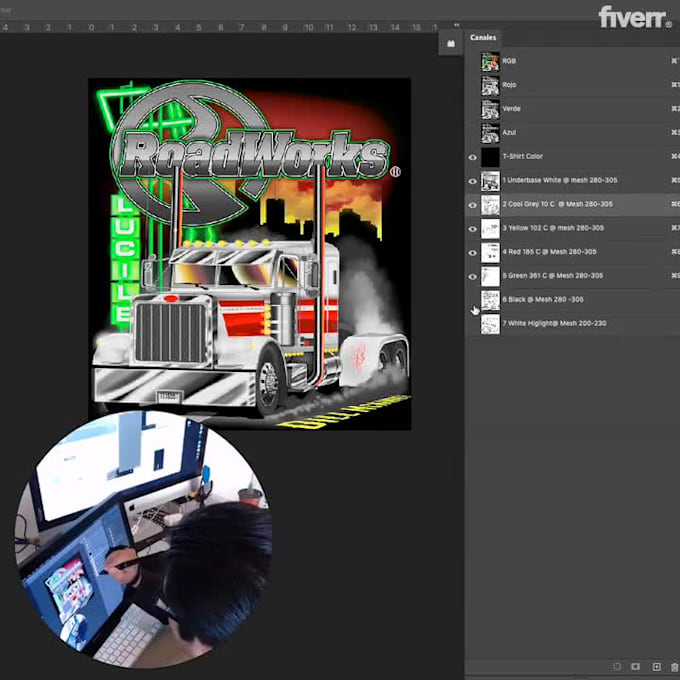Select "5 Green 361 C @ Mesh 280-305" text
This screenshot has height=680, width=680.
[553, 275]
